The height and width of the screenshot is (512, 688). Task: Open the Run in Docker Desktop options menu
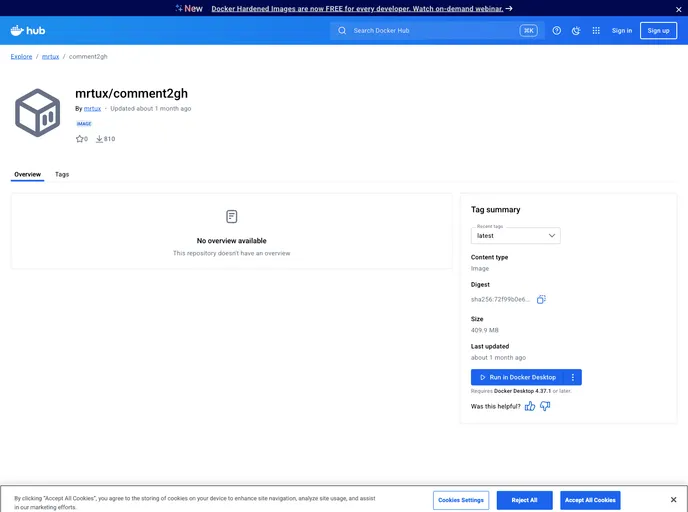click(573, 377)
